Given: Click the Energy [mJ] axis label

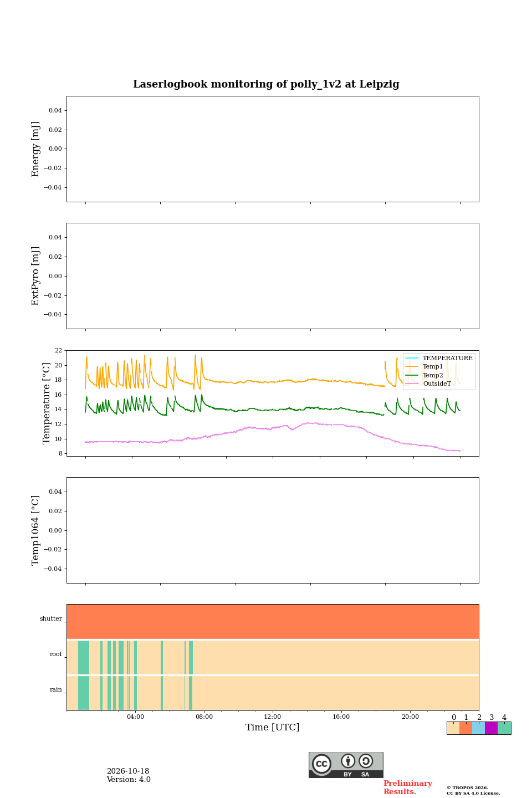Looking at the screenshot, I should pos(36,149).
